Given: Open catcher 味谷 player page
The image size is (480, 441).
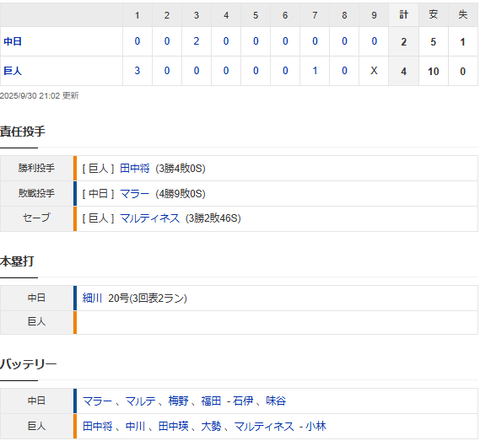Looking at the screenshot, I should coord(276,401).
